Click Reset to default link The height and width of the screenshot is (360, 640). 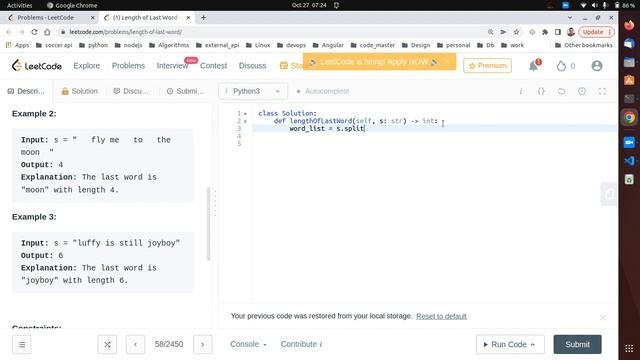click(x=441, y=316)
